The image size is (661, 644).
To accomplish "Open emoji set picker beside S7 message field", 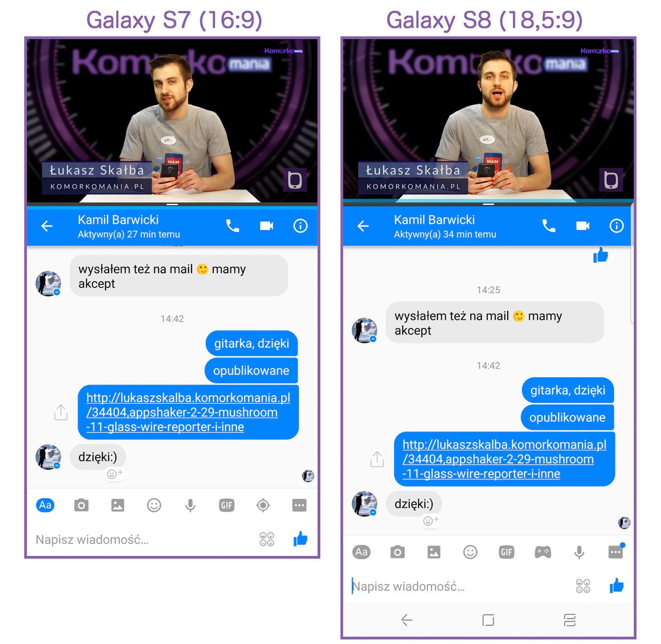I will click(x=267, y=539).
